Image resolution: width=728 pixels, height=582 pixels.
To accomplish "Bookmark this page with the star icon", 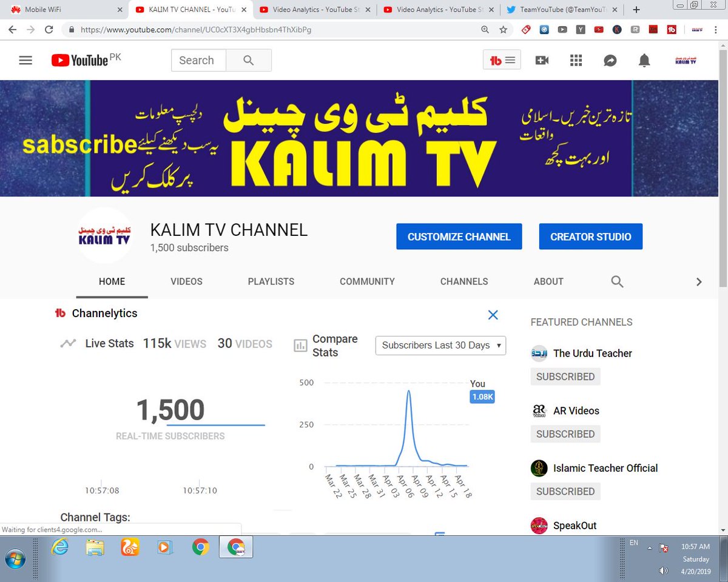I will 503,29.
